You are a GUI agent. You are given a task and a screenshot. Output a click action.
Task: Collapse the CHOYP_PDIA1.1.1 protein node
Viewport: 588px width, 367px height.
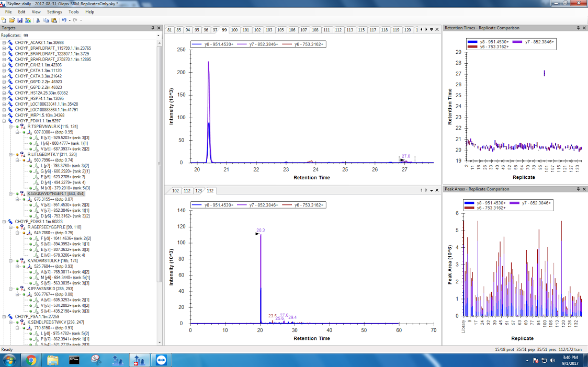[5, 121]
